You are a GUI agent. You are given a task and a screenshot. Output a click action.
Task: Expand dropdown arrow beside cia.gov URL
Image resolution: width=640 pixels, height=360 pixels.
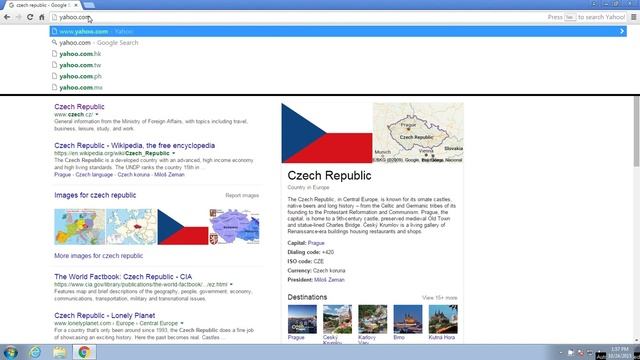[231, 284]
